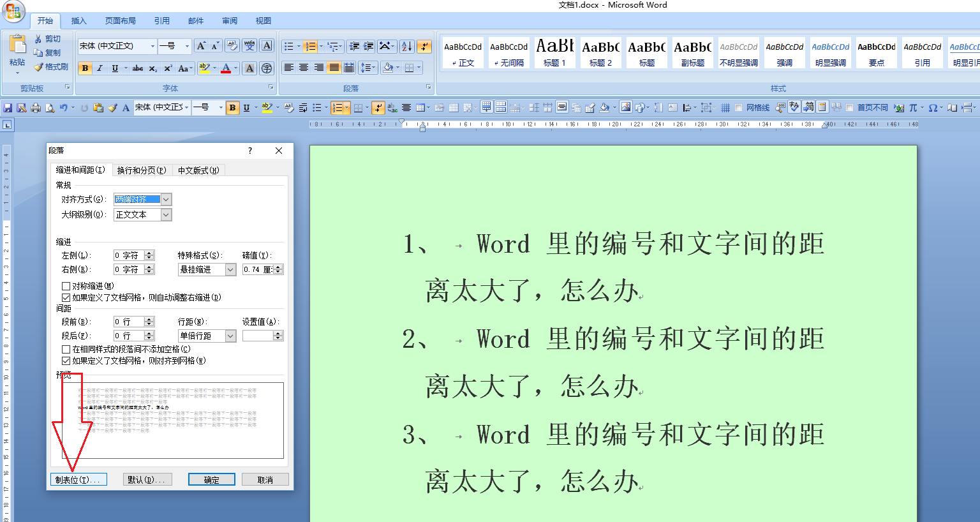Check 在相同样式的段落间不添加空格
The width and height of the screenshot is (980, 522).
point(66,349)
